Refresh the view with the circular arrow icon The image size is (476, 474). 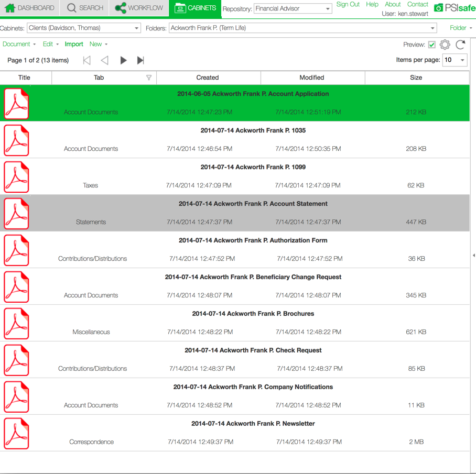point(460,45)
